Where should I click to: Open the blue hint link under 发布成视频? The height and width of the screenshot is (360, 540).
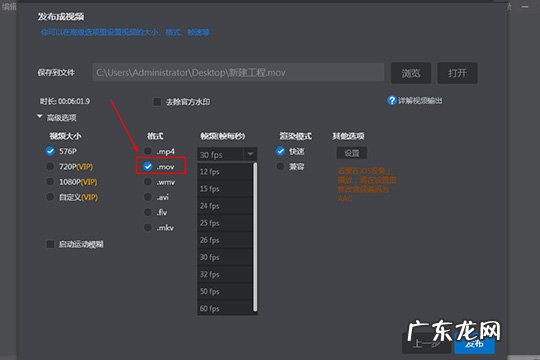tap(125, 32)
